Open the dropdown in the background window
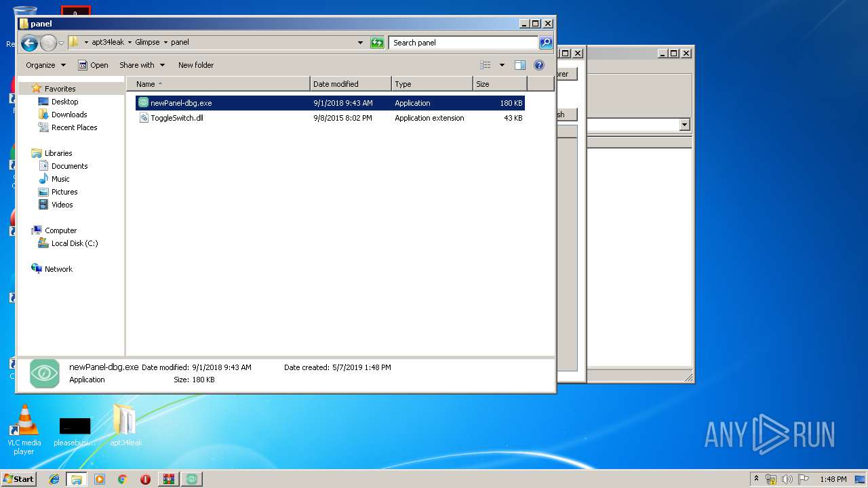The height and width of the screenshot is (488, 868). (x=684, y=125)
